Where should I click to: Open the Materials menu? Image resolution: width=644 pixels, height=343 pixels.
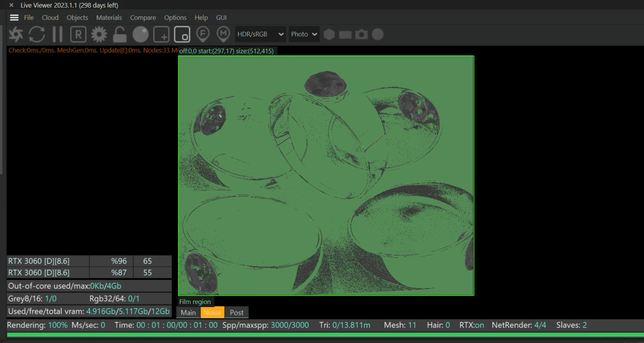[x=109, y=18]
